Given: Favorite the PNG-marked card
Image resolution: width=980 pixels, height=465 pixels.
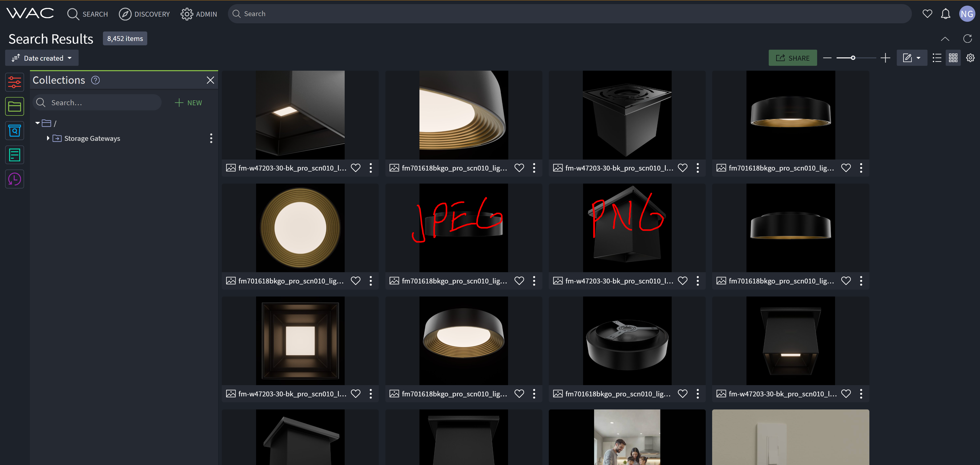Looking at the screenshot, I should point(683,281).
